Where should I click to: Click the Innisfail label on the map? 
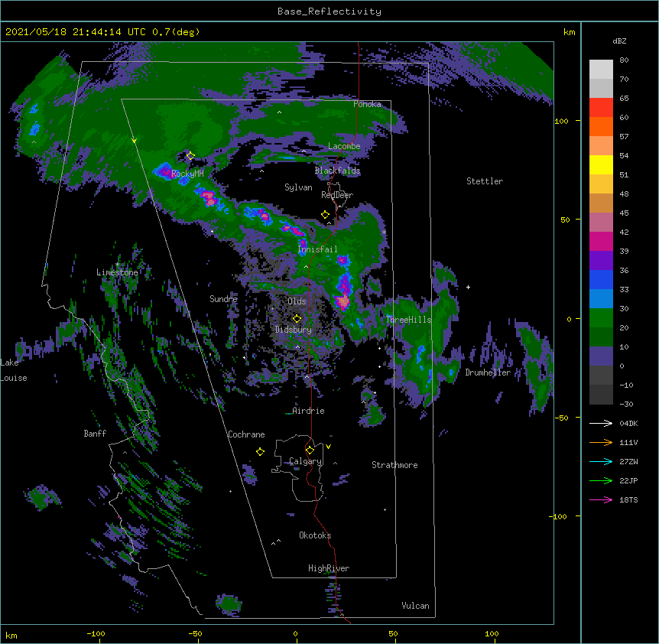[x=317, y=249]
